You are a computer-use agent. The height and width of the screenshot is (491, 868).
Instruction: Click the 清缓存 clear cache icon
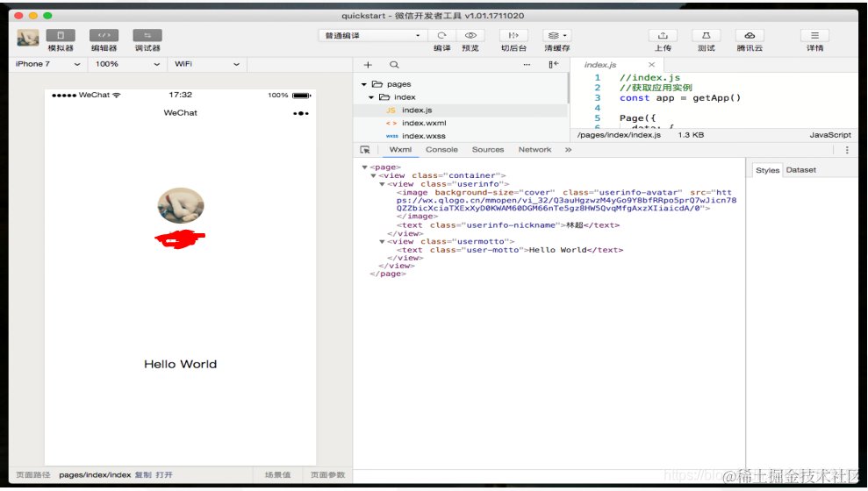(x=556, y=35)
